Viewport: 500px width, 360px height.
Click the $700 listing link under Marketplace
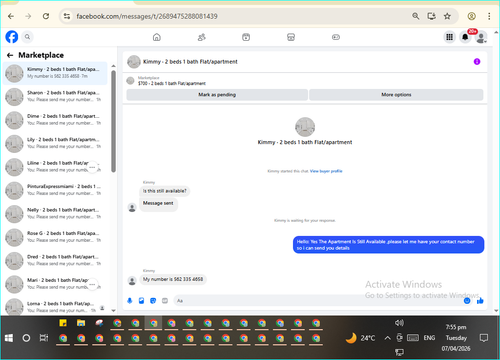point(172,83)
